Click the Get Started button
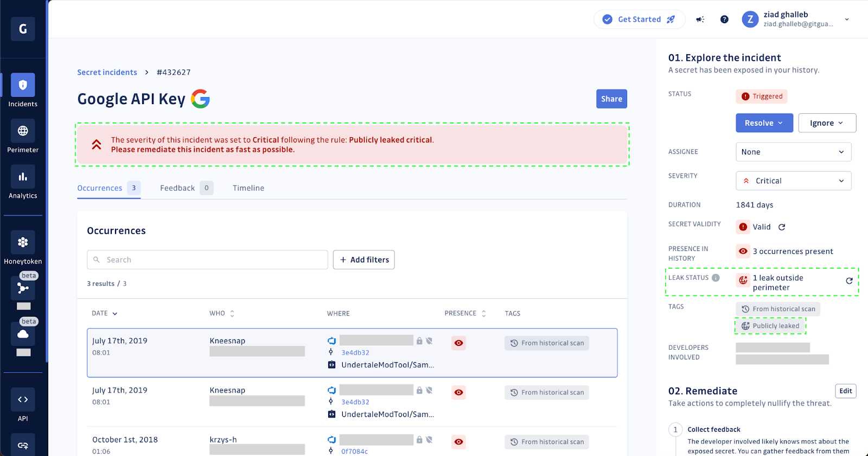 click(640, 20)
